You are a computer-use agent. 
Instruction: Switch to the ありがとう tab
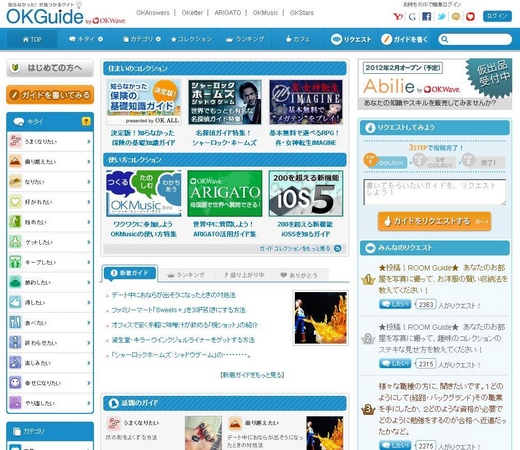tap(299, 275)
